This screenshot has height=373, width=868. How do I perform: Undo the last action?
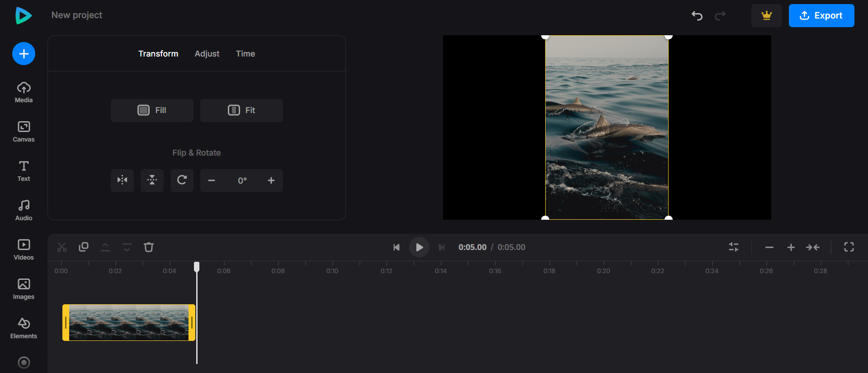[x=697, y=16]
